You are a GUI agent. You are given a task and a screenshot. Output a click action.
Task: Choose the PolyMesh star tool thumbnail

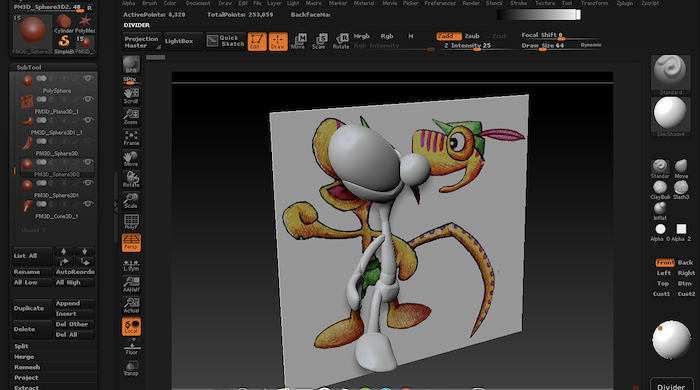tap(85, 24)
